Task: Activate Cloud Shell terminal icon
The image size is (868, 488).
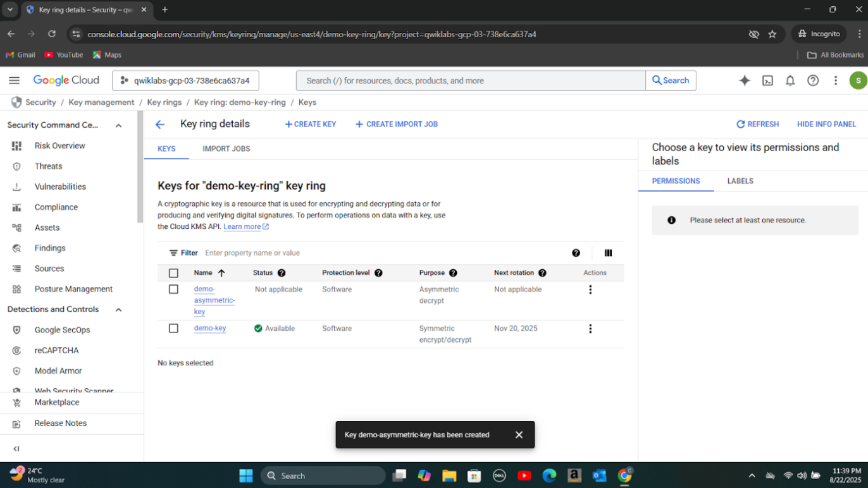Action: (767, 80)
